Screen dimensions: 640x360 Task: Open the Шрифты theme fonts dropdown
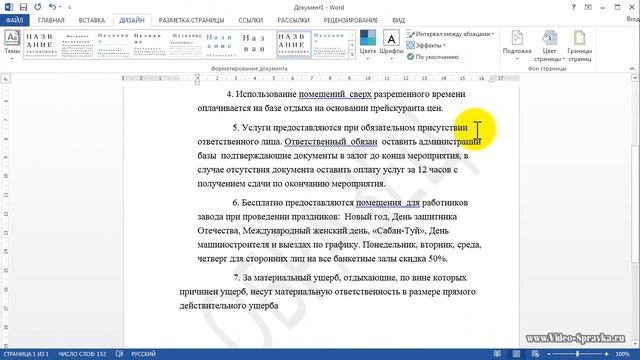tap(391, 45)
